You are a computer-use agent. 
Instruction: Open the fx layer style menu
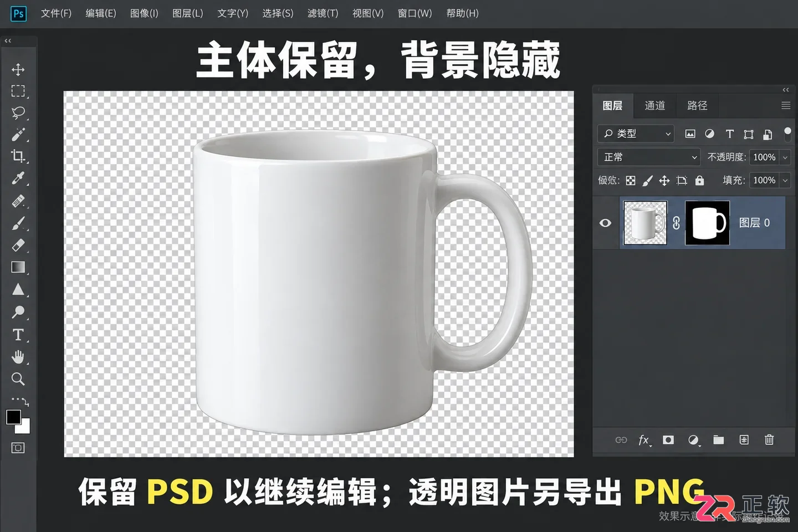[x=644, y=440]
